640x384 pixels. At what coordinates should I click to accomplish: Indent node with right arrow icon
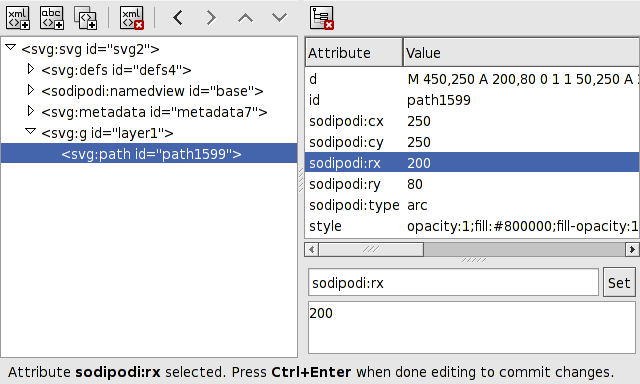pos(211,18)
